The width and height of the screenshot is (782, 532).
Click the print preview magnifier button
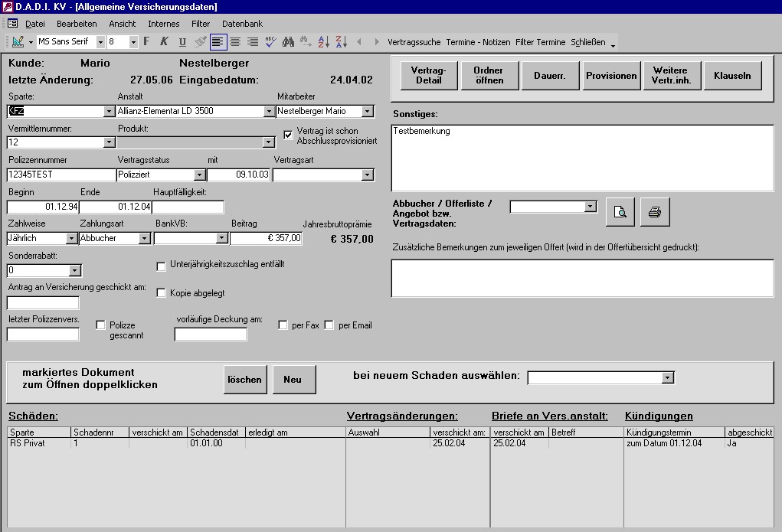[x=620, y=212]
